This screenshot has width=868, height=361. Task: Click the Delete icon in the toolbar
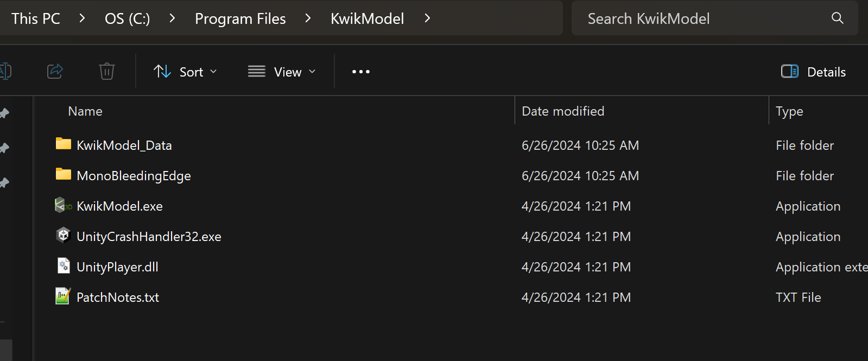106,71
